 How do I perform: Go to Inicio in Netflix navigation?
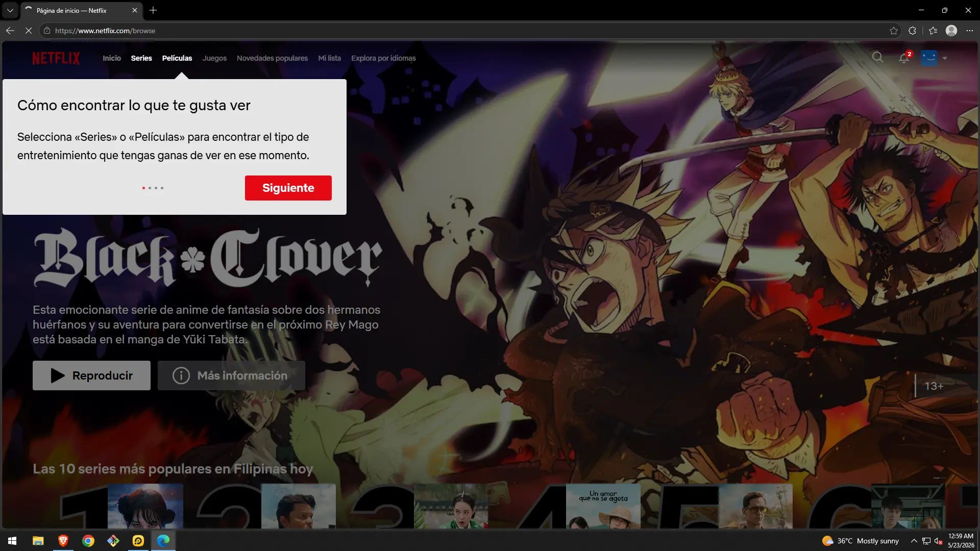(112, 58)
